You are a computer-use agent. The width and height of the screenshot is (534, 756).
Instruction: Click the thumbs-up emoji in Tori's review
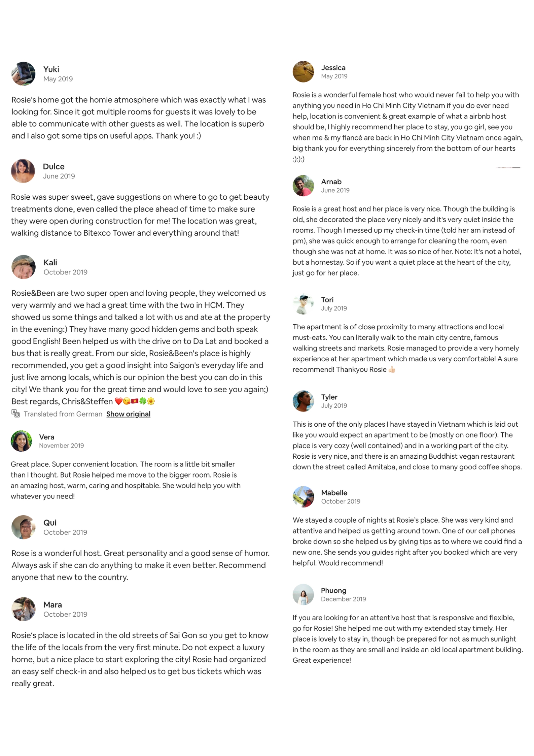(392, 369)
